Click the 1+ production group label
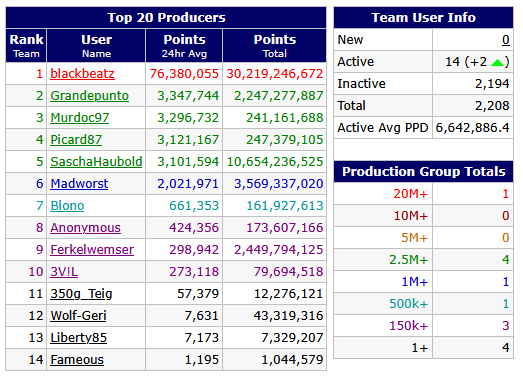Screen dimensions: 523x379 coord(420,348)
